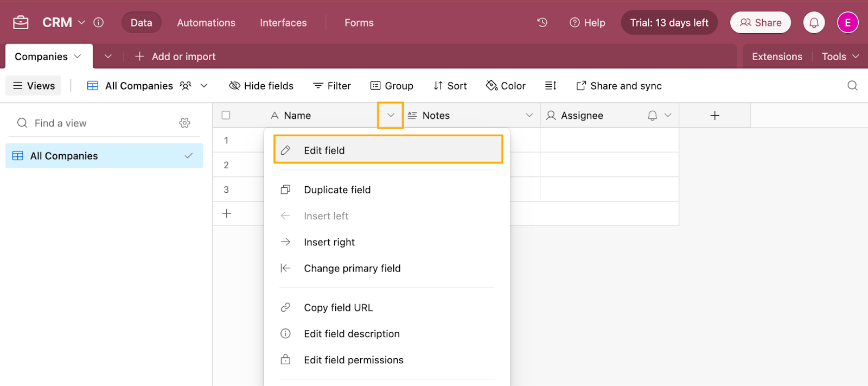The image size is (868, 386).
Task: Open the Tools dropdown
Action: [840, 56]
